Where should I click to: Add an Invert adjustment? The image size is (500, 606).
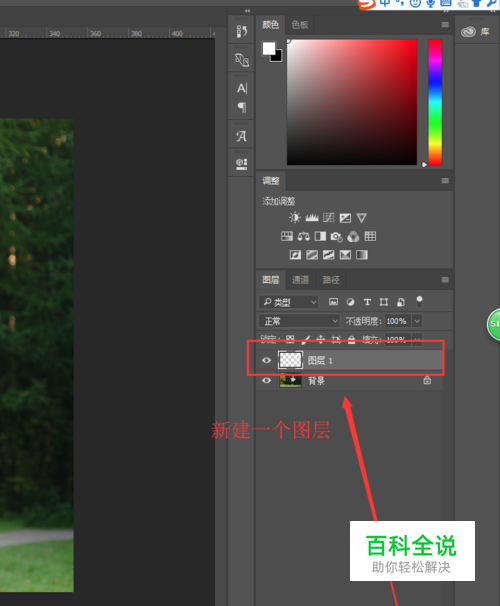point(295,255)
